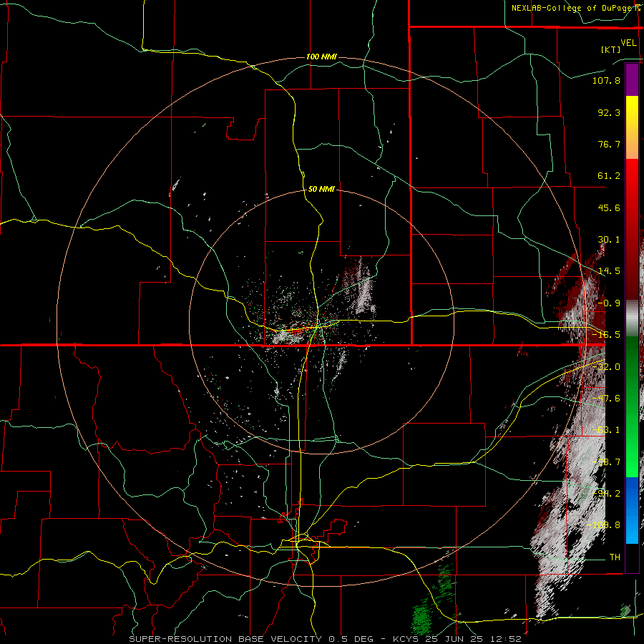
Task: Click the gray near-zero color bar segment
Action: (x=632, y=318)
